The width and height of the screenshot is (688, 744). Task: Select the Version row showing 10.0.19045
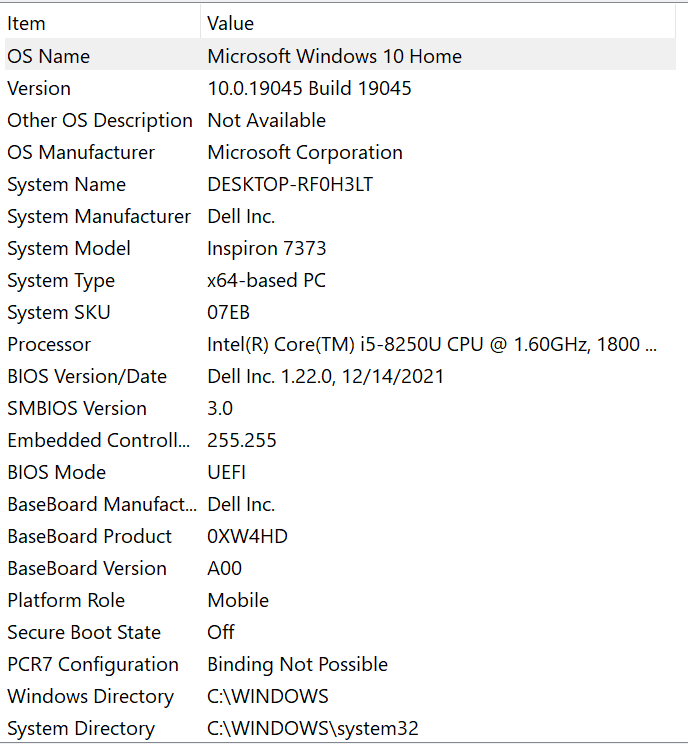(340, 88)
